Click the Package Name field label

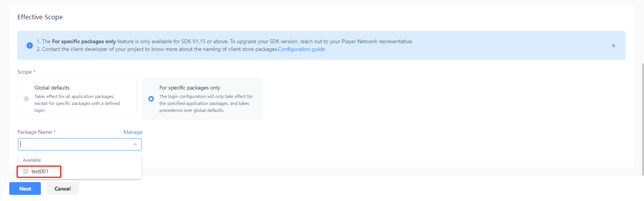pos(35,132)
